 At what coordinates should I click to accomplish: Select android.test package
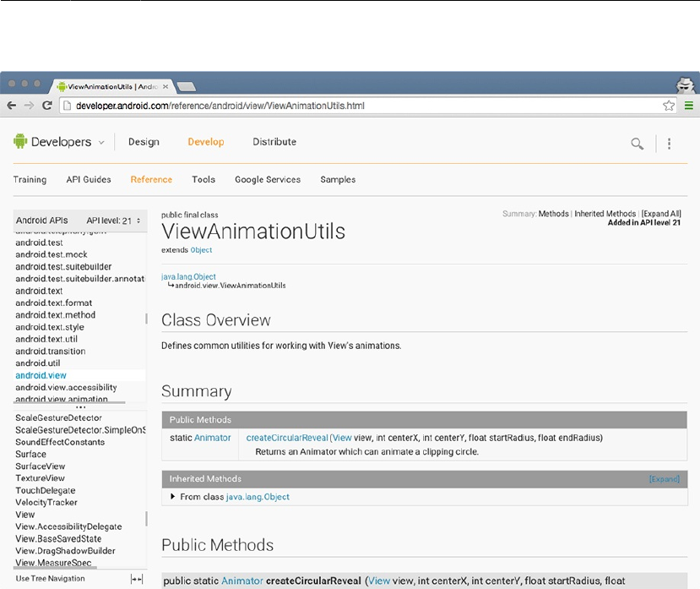pyautogui.click(x=40, y=243)
